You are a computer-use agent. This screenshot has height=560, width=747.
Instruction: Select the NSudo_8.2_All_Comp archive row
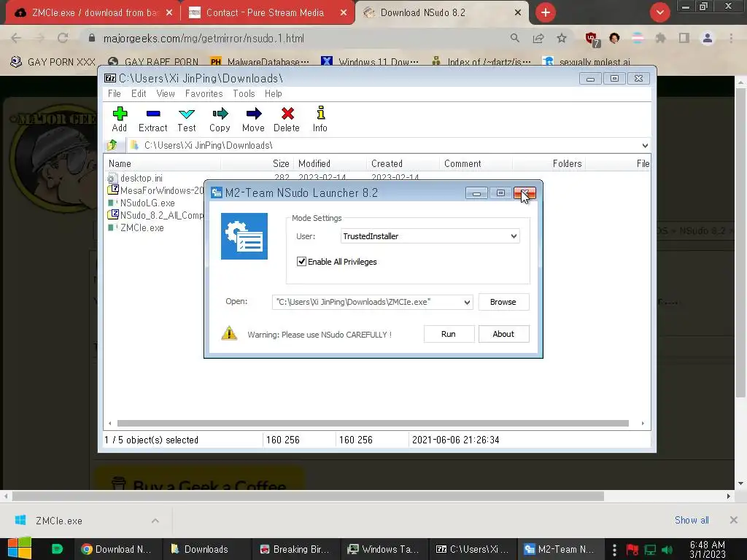click(x=155, y=215)
